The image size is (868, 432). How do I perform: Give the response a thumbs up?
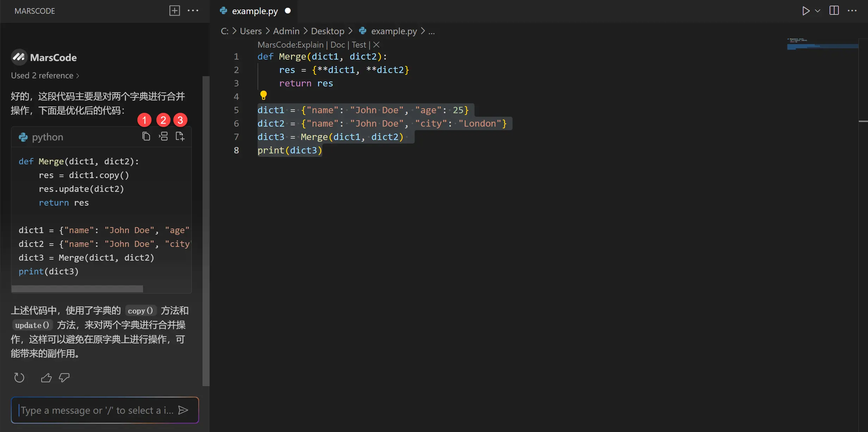point(46,378)
